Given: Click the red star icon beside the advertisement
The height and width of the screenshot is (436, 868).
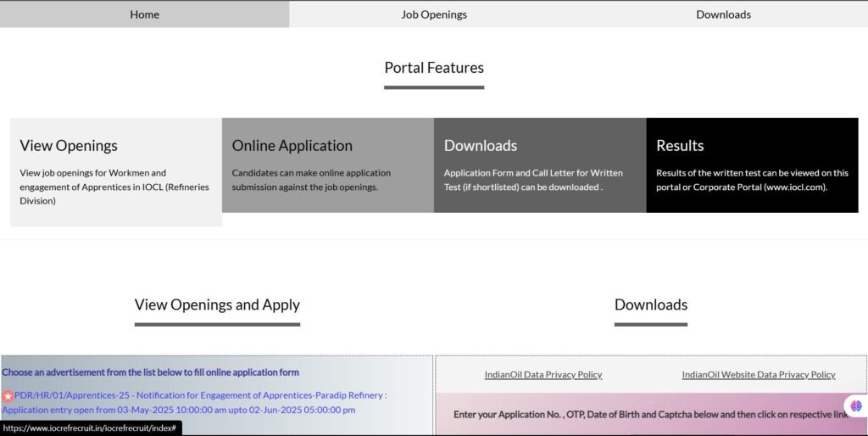Looking at the screenshot, I should [8, 395].
